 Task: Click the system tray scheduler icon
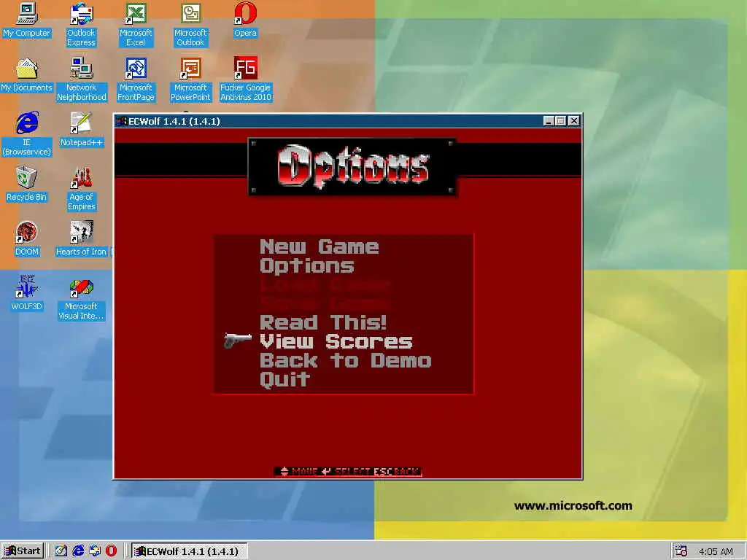pyautogui.click(x=681, y=551)
